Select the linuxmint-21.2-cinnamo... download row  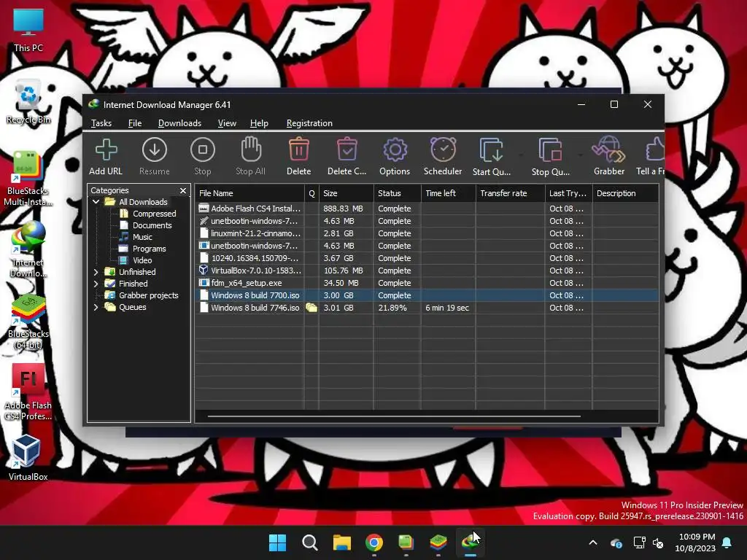[427, 233]
